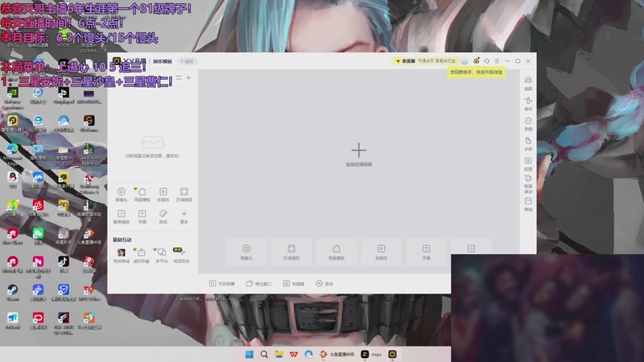Viewport: 644px width, 362px height.
Task: Open customer service headset icon
Action: [x=486, y=61]
